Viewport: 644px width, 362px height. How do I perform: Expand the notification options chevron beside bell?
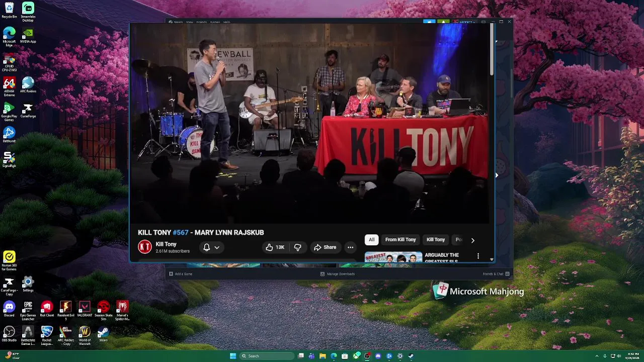click(217, 247)
